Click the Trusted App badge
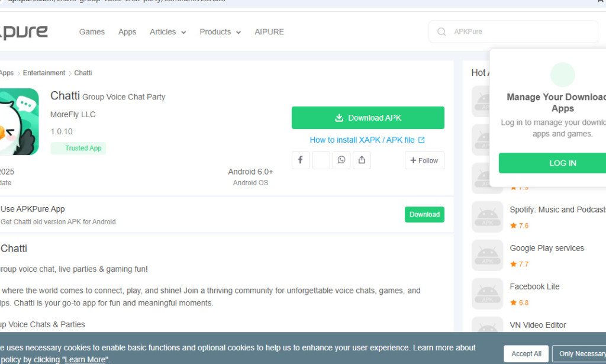606x364 pixels. pos(78,148)
